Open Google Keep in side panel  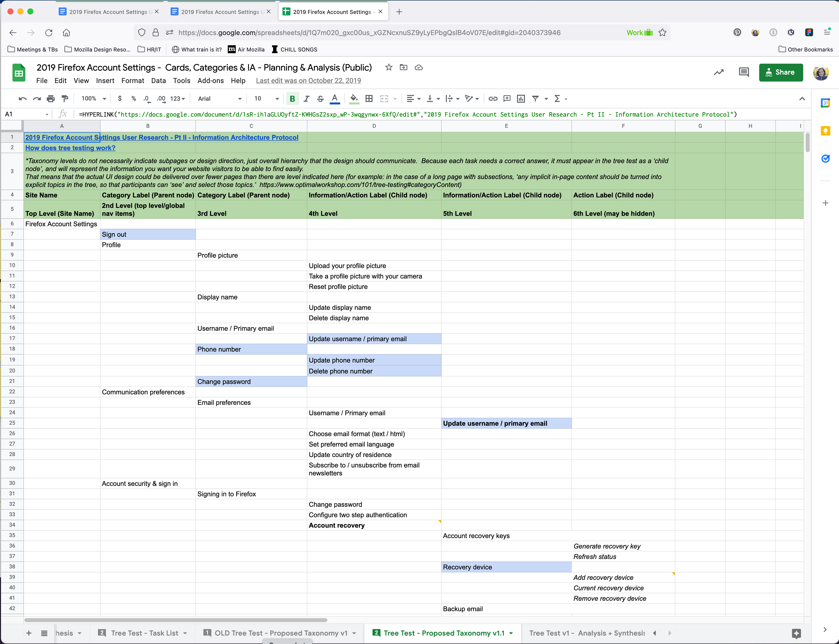(x=825, y=131)
